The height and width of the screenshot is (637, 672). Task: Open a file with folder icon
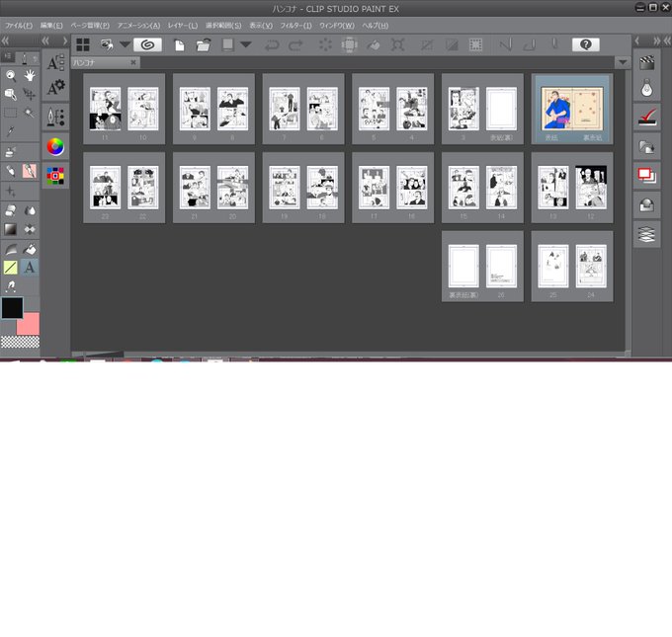204,45
